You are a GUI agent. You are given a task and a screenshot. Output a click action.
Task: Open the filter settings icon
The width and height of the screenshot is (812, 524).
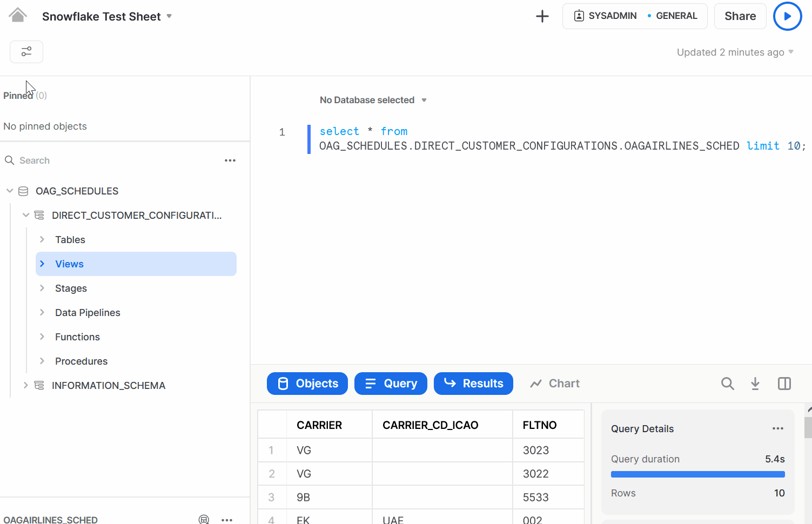pyautogui.click(x=26, y=52)
